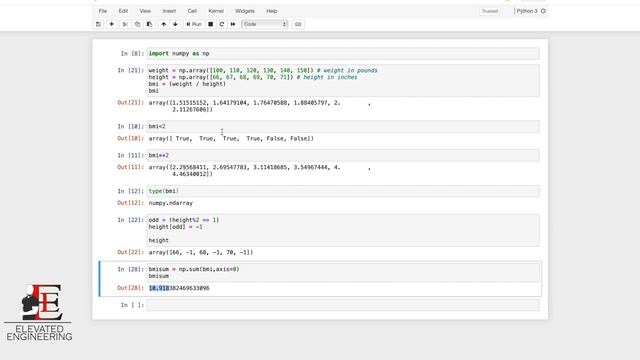
Task: Click the numpy.ndarray output text
Action: click(x=171, y=203)
